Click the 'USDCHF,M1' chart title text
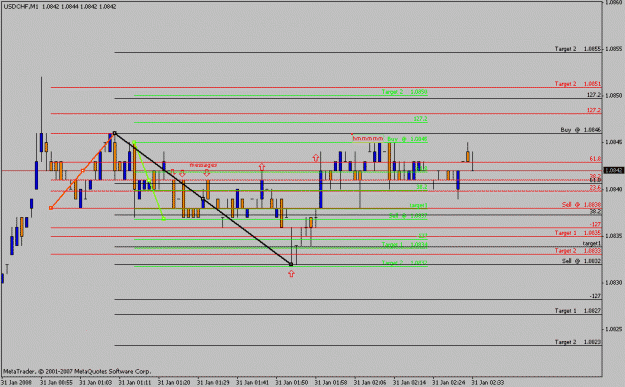 21,7
